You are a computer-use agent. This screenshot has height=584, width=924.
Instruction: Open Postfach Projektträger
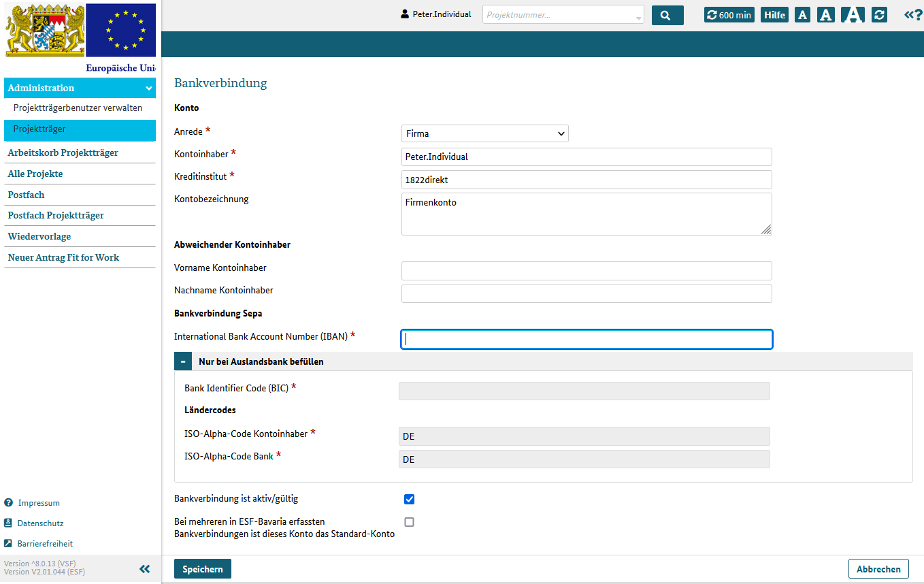pos(56,216)
